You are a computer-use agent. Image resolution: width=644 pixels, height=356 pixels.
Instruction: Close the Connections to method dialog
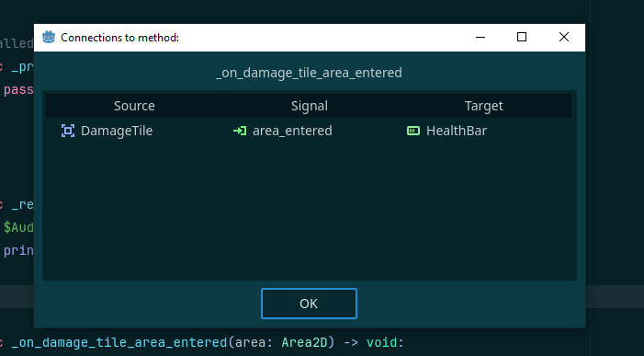pos(564,38)
